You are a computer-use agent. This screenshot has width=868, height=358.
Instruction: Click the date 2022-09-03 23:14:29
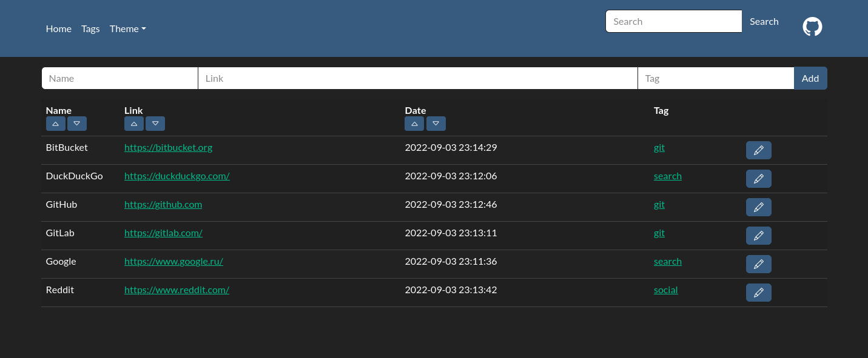click(451, 147)
